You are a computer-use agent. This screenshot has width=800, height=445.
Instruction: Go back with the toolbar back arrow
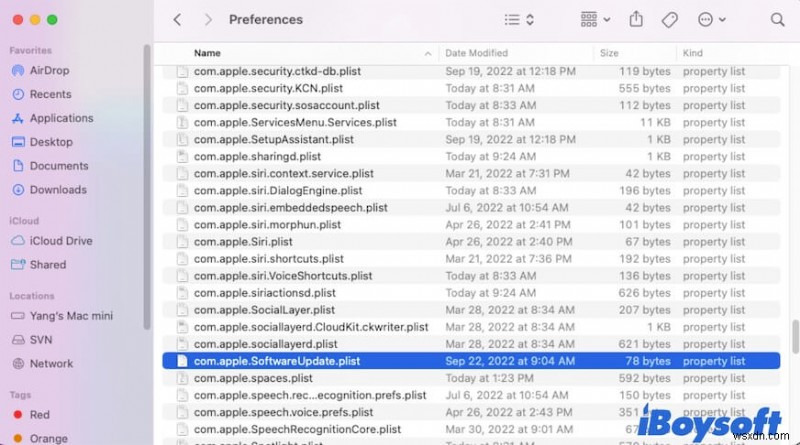pos(177,19)
